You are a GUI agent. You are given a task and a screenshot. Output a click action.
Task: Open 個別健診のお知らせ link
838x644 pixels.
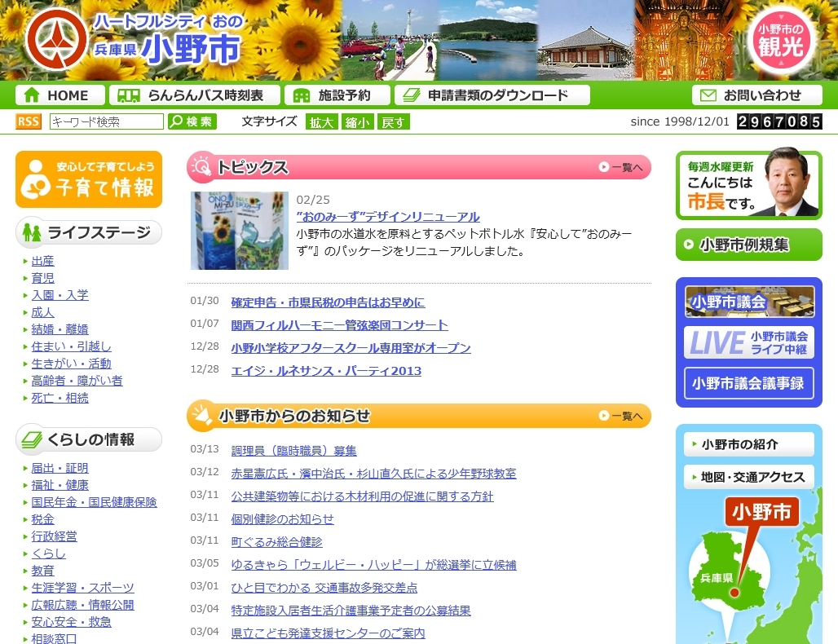point(282,519)
